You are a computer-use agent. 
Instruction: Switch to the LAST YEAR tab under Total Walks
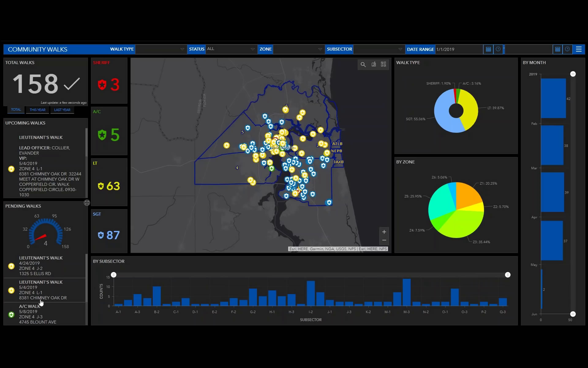(x=62, y=110)
